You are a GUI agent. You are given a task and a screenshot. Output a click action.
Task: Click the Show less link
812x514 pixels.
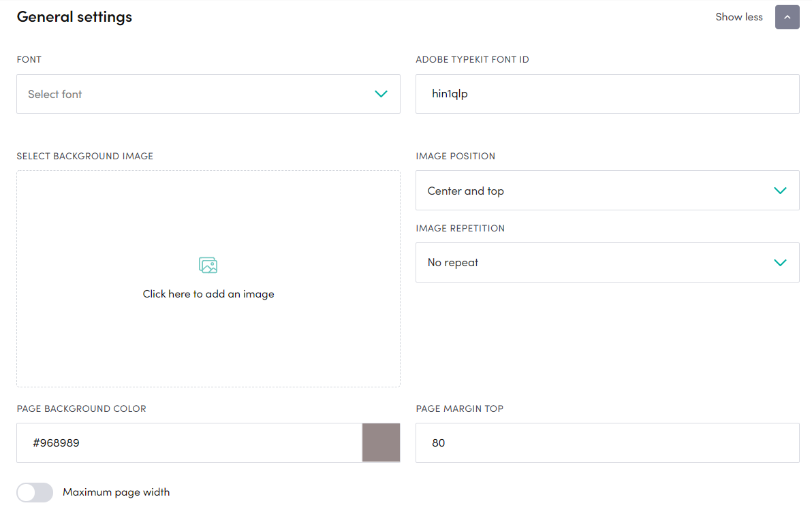[x=738, y=16]
